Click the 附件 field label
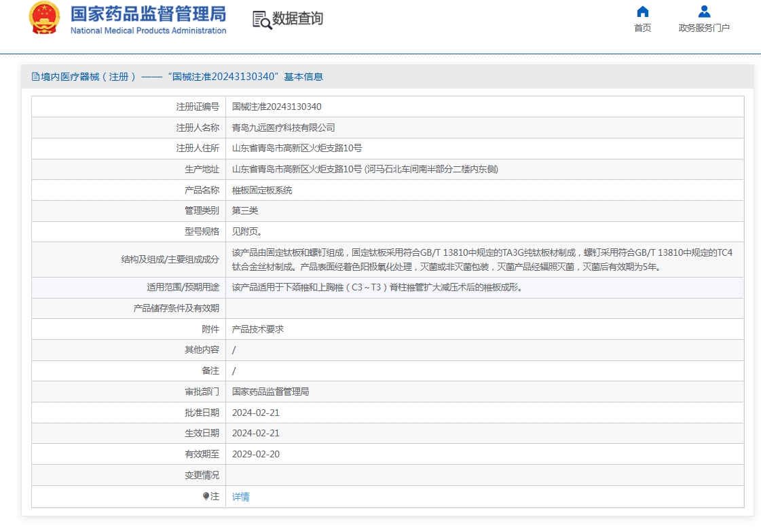This screenshot has width=761, height=532. tap(210, 329)
